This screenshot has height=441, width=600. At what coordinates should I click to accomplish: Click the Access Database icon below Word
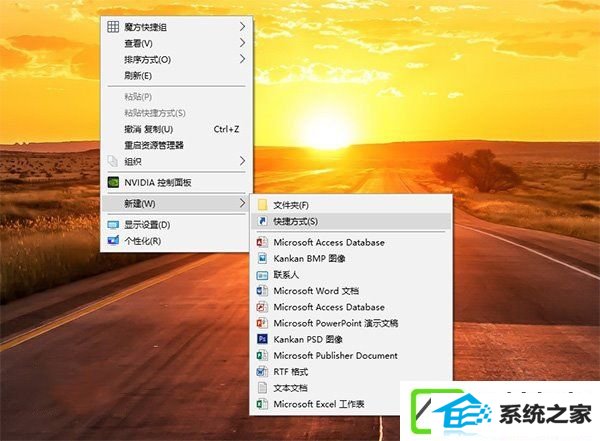tap(262, 307)
